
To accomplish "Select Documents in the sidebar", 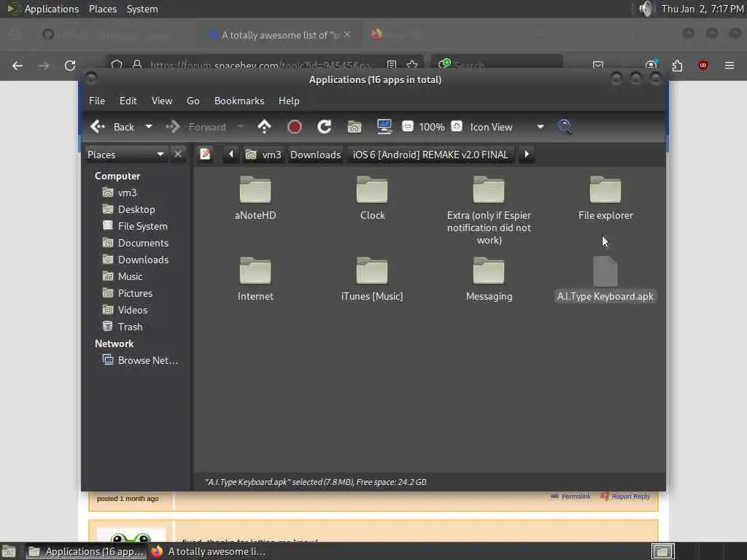I will [143, 243].
